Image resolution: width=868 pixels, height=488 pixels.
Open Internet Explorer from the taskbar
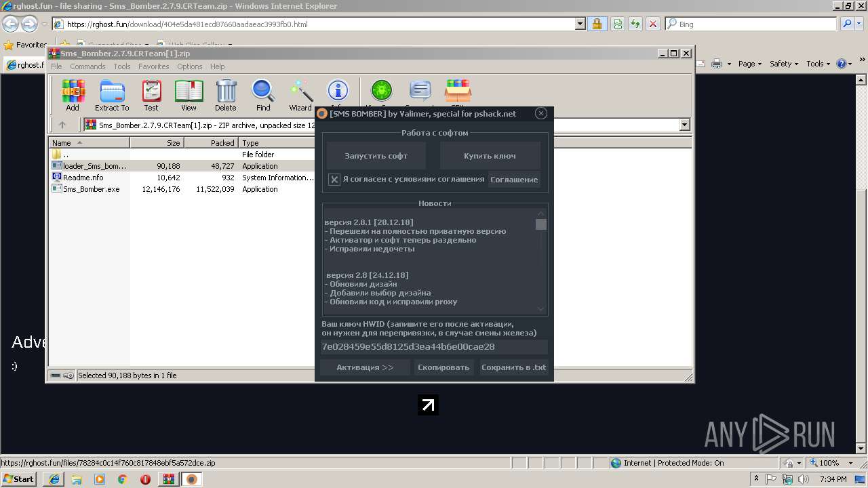pyautogui.click(x=54, y=479)
